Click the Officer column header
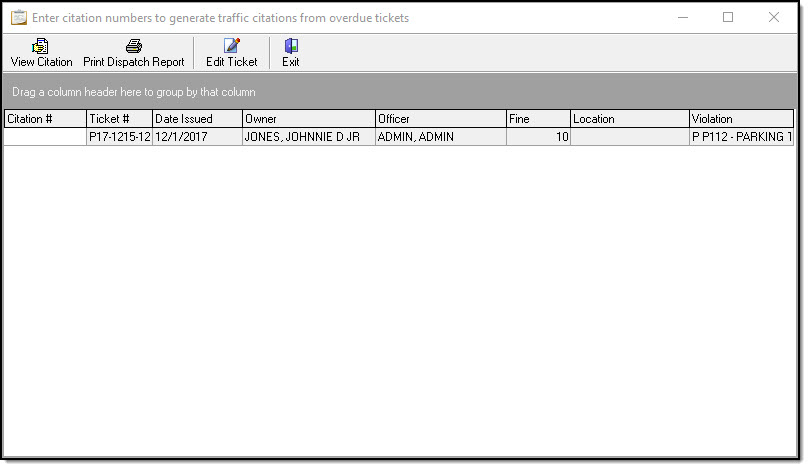The width and height of the screenshot is (808, 468). point(439,119)
